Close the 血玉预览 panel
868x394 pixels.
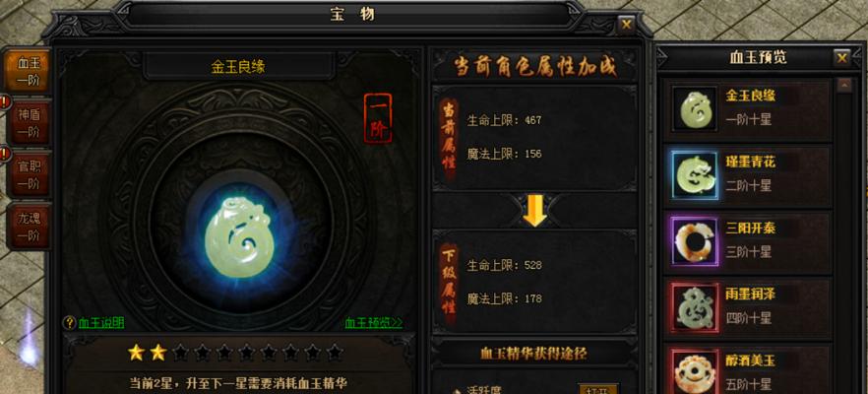(x=841, y=58)
